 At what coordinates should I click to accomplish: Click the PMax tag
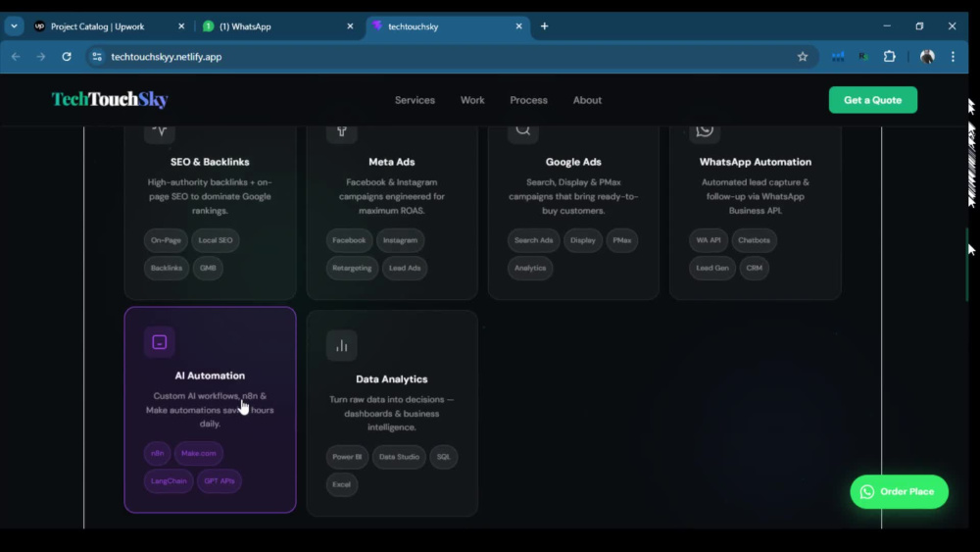coord(622,240)
